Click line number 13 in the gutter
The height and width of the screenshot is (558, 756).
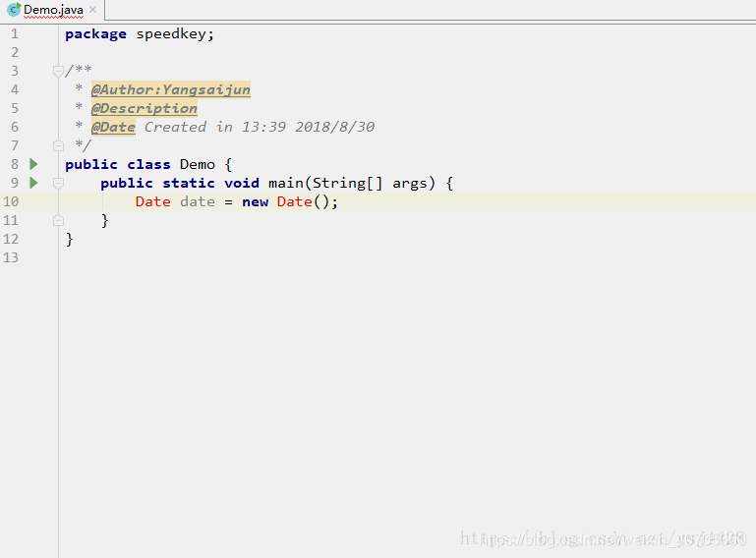click(11, 257)
